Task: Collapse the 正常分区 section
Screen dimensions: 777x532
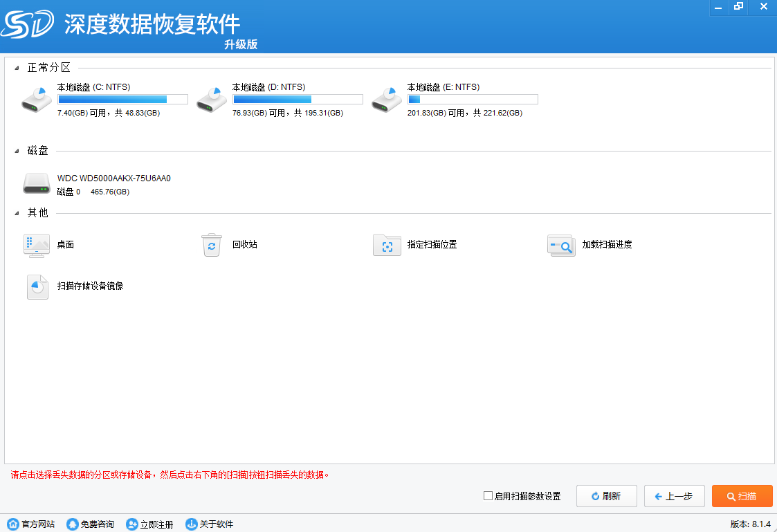Action: click(x=17, y=68)
